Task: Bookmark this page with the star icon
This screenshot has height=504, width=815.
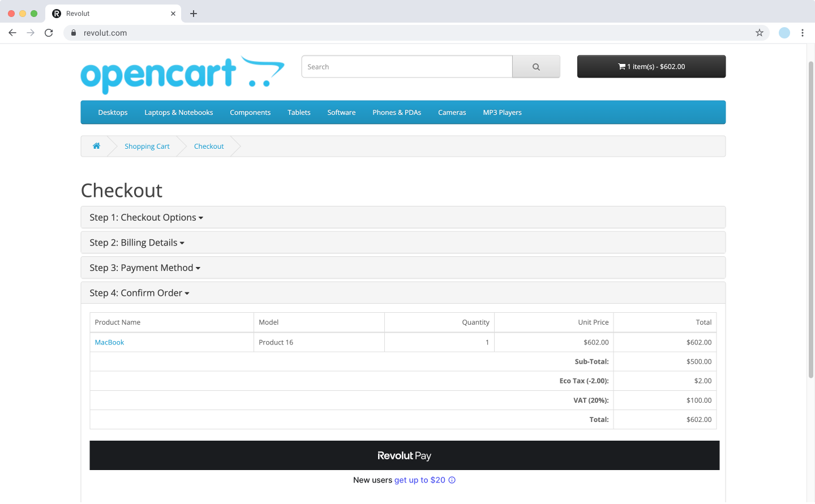Action: pyautogui.click(x=760, y=33)
